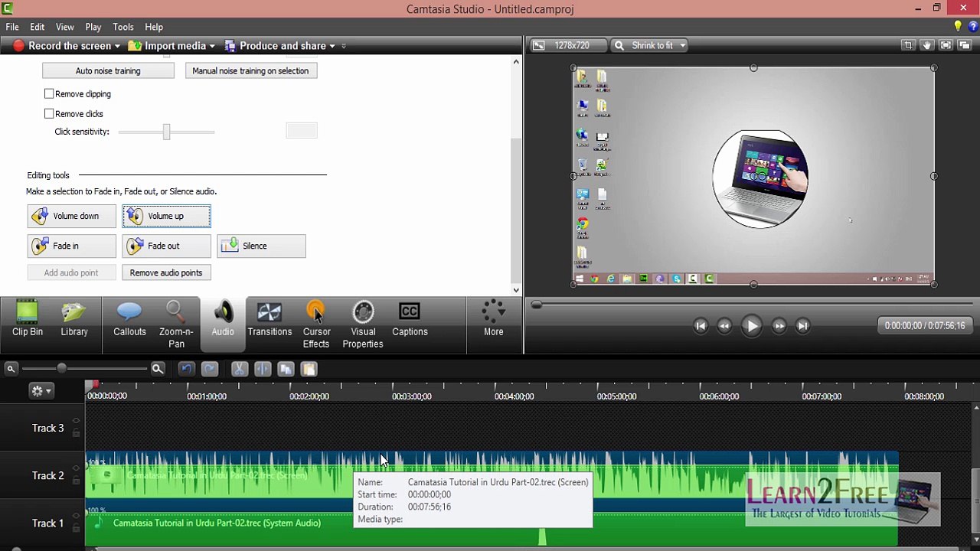Viewport: 980px width, 551px height.
Task: Open the File menu
Action: pyautogui.click(x=12, y=27)
